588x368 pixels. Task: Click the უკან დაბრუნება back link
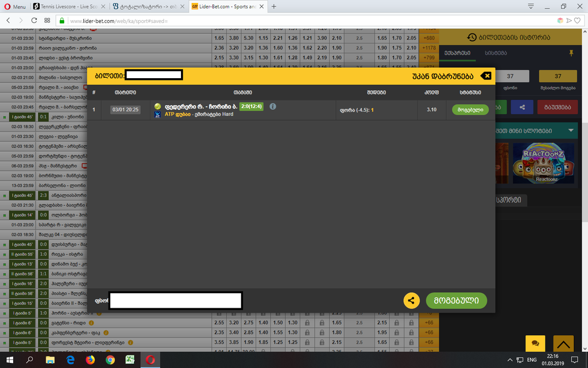pos(443,76)
